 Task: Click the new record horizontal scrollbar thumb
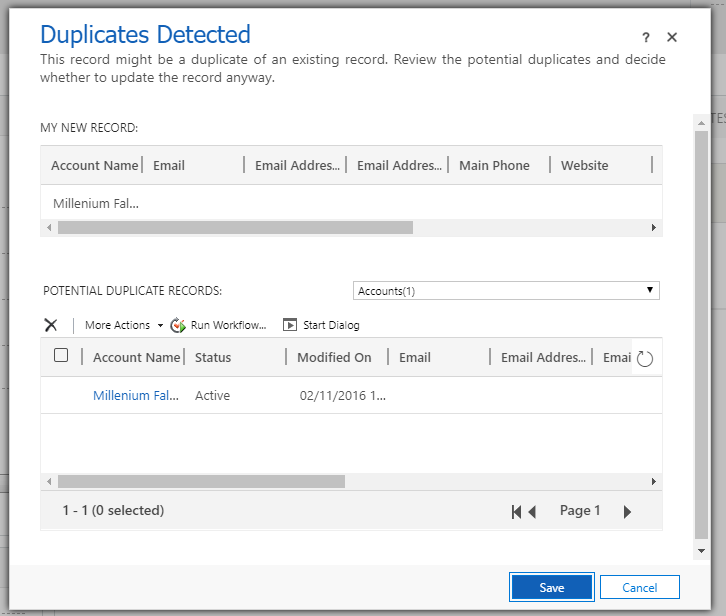pos(235,227)
